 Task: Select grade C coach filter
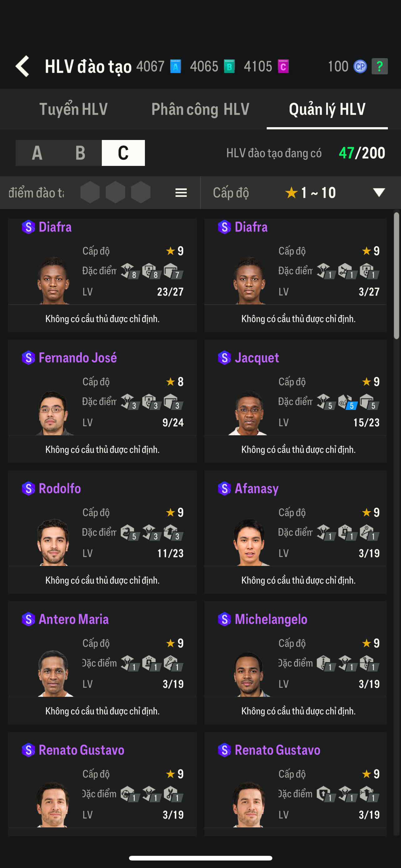pos(123,153)
